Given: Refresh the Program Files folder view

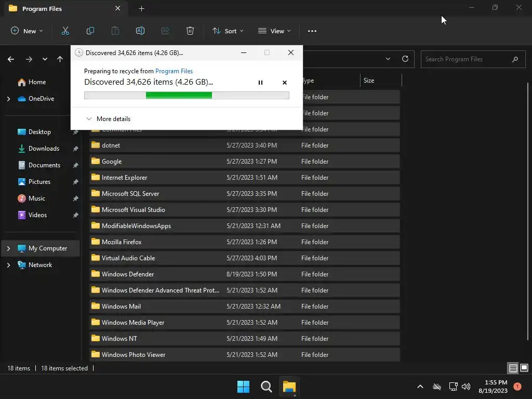Looking at the screenshot, I should tap(405, 59).
